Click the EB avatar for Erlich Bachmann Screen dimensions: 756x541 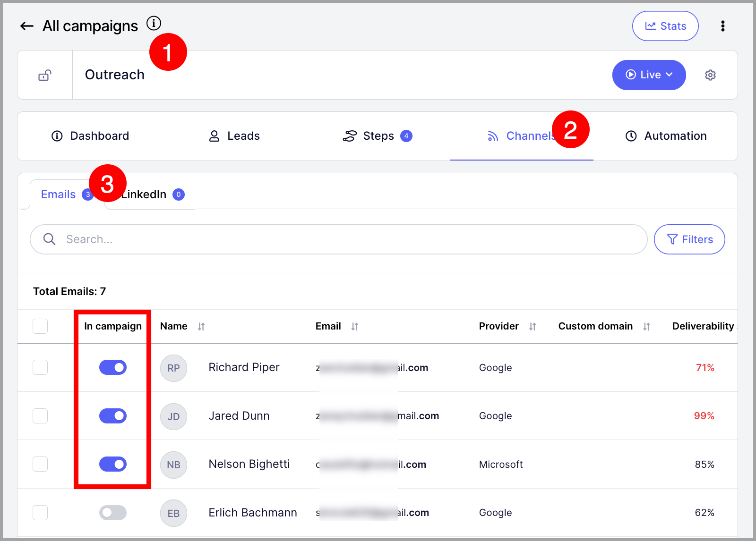click(173, 513)
